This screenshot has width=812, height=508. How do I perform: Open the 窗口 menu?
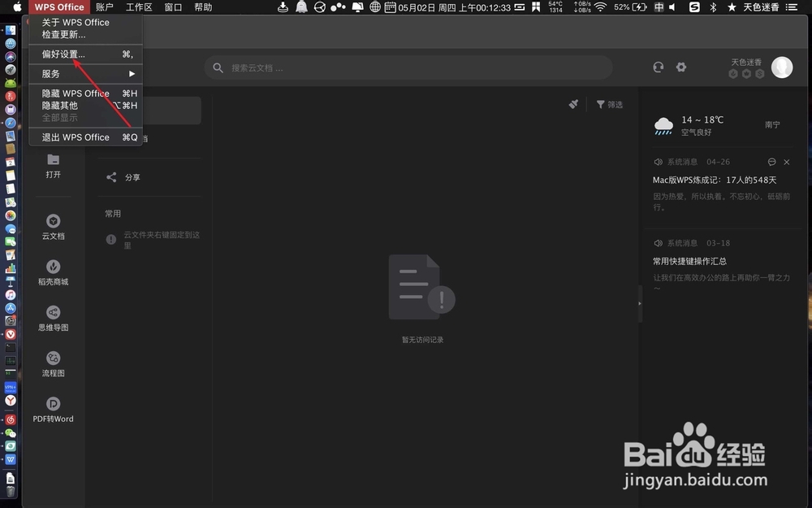[x=174, y=7]
